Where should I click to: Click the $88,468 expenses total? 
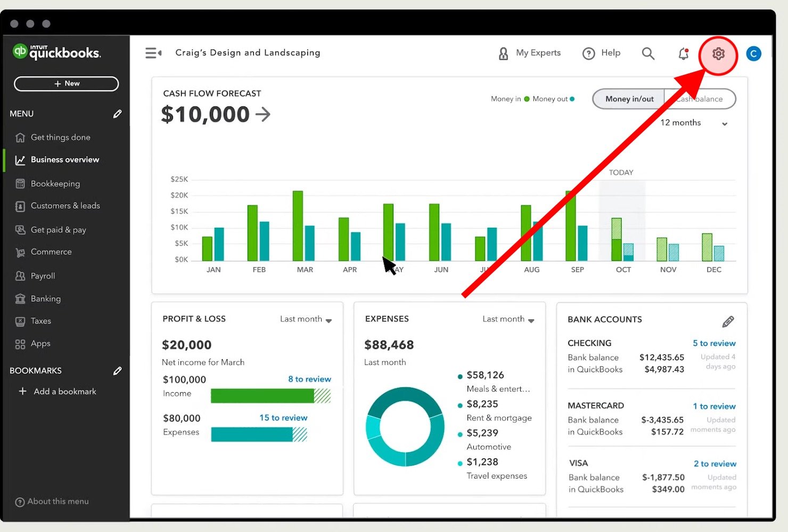pyautogui.click(x=389, y=345)
